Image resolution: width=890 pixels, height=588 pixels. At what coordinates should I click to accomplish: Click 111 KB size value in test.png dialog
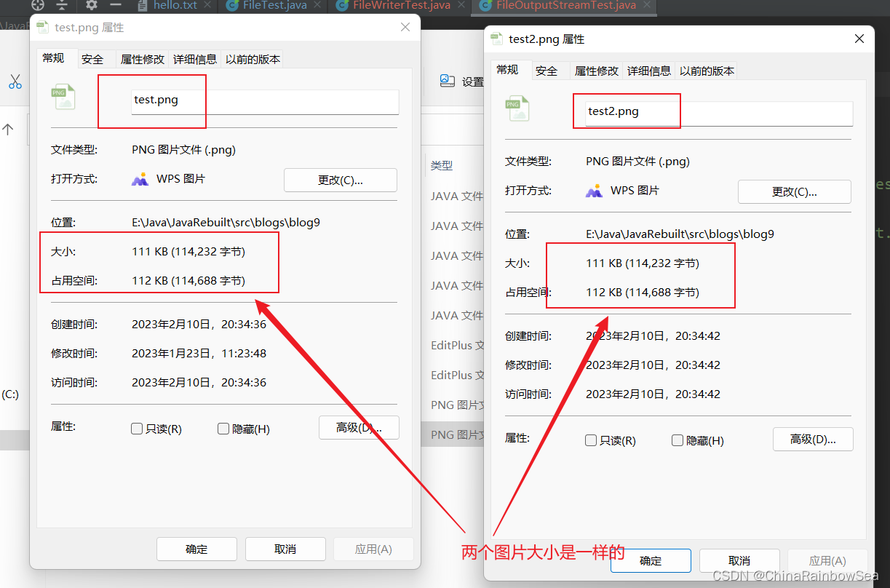click(x=188, y=252)
